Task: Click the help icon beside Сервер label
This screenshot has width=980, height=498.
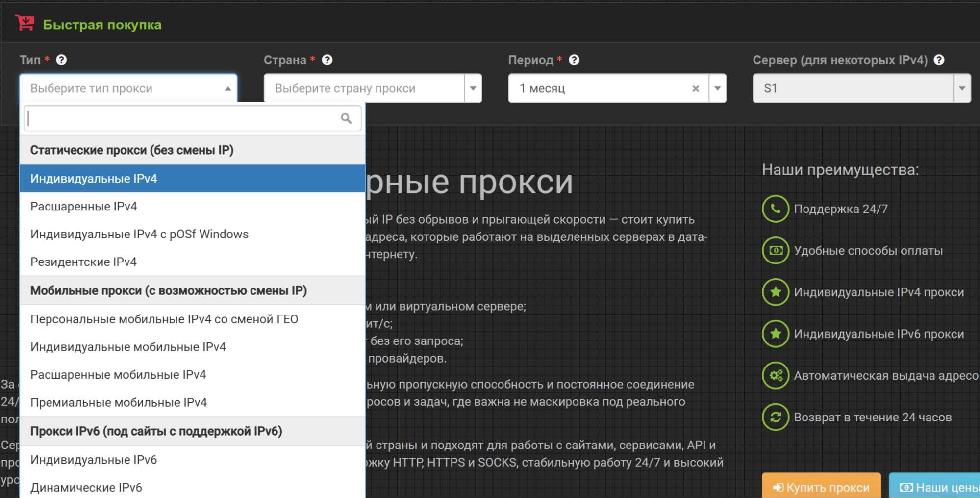Action: click(x=940, y=60)
